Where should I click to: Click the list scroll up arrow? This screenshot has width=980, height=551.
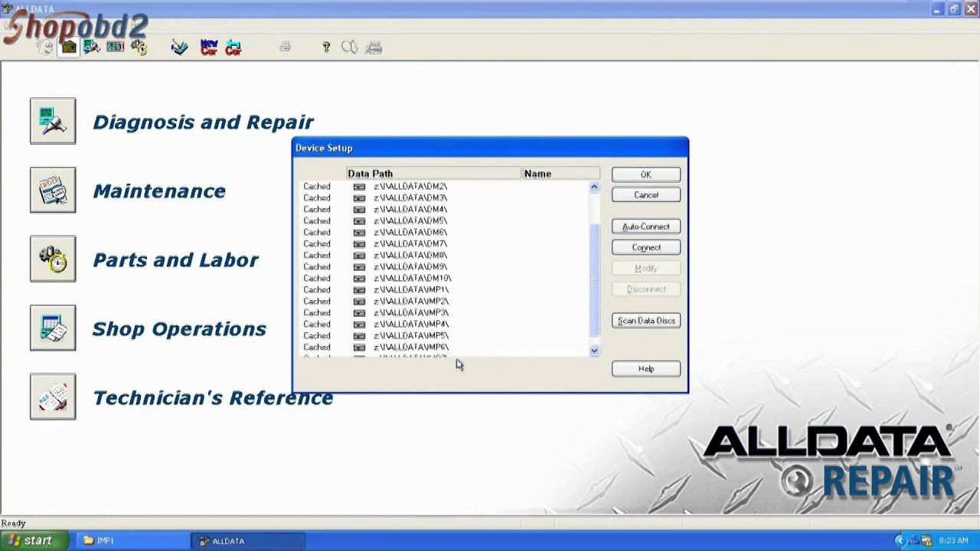point(595,187)
